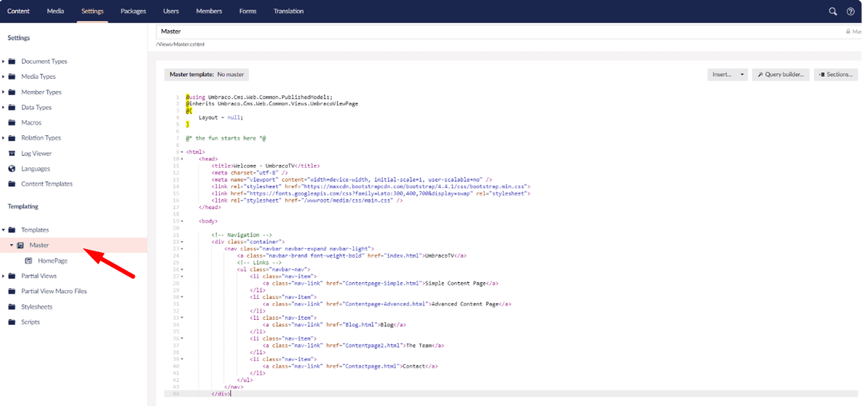Open the Packages section tab
Viewport: 868px width, 406px height.
(x=133, y=11)
